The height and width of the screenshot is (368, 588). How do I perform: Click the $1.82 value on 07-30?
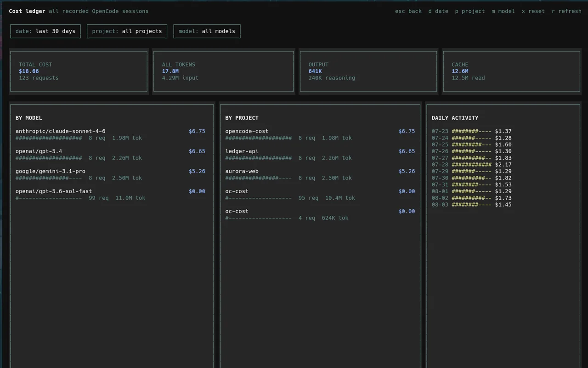503,178
